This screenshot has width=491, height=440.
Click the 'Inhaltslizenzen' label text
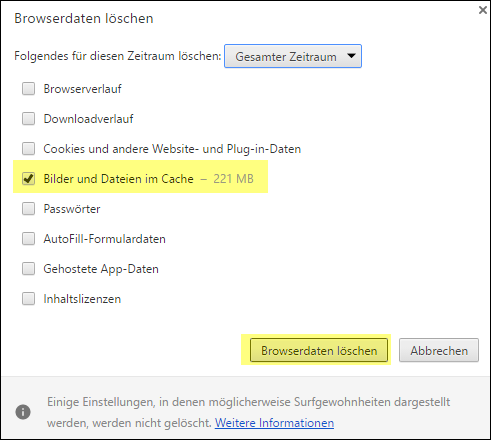point(82,299)
